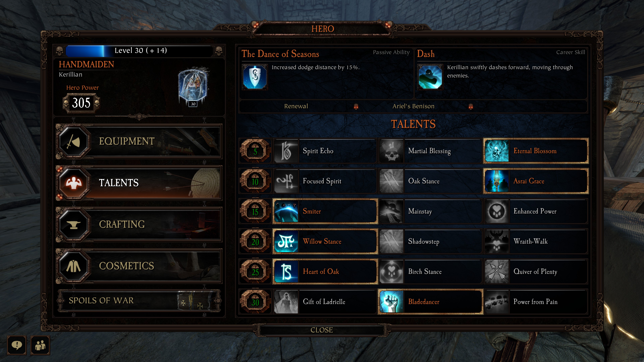Close the Hero window
Image resolution: width=644 pixels, height=362 pixels.
point(322,330)
